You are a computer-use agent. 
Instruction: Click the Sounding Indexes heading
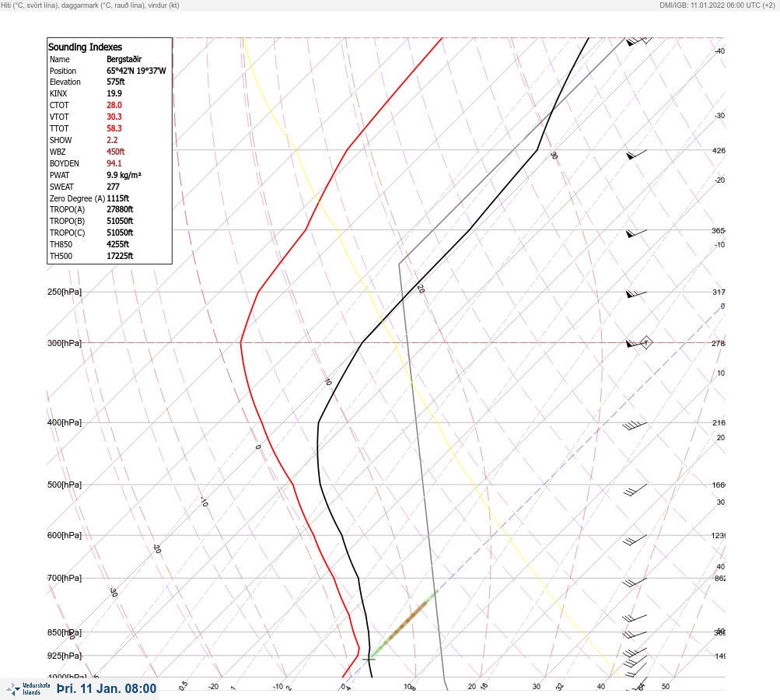click(x=85, y=47)
